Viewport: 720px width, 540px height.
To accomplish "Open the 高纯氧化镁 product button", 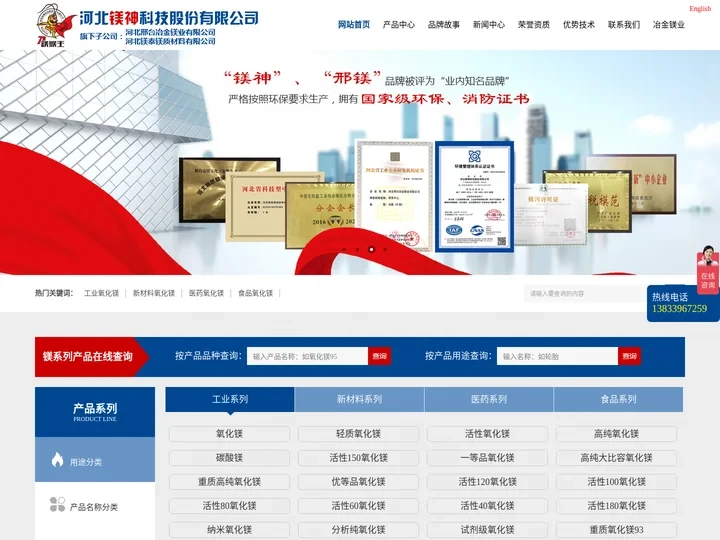I will (x=616, y=433).
